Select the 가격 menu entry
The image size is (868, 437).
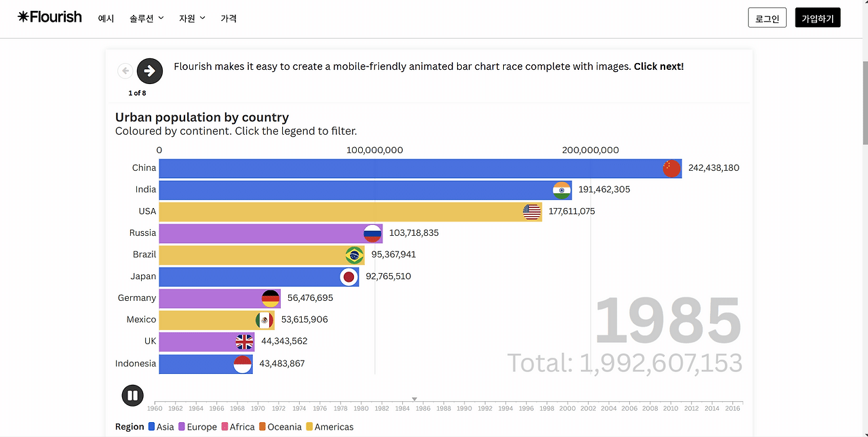click(x=229, y=18)
